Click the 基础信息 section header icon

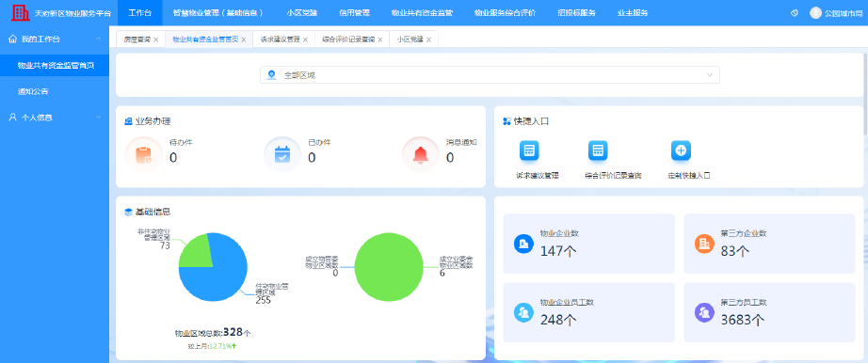[128, 212]
